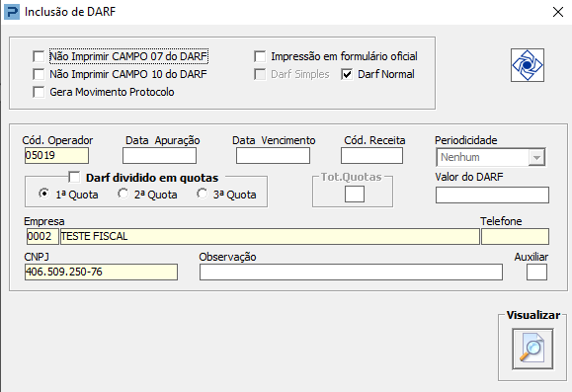Click the Visualizar magnifier preview button

532,349
